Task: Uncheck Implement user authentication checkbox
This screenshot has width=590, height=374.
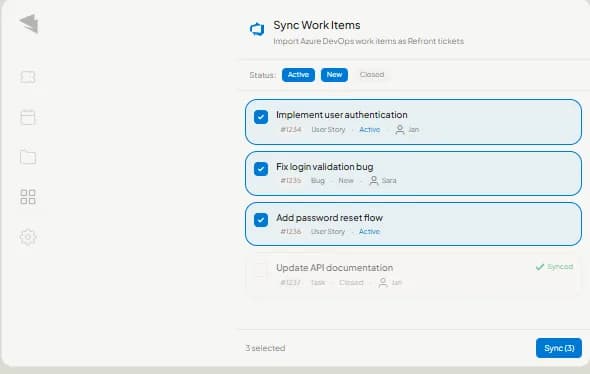Action: 261,117
